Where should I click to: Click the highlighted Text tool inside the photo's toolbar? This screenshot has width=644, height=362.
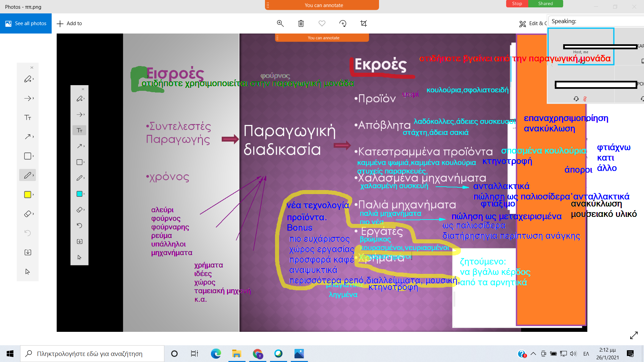[79, 130]
